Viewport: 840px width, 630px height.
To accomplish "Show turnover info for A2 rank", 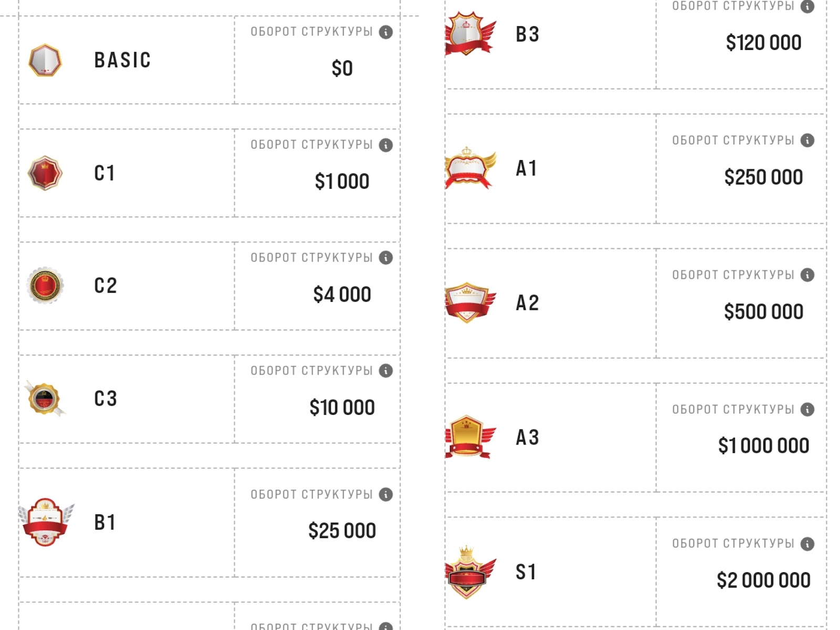I will coord(807,275).
